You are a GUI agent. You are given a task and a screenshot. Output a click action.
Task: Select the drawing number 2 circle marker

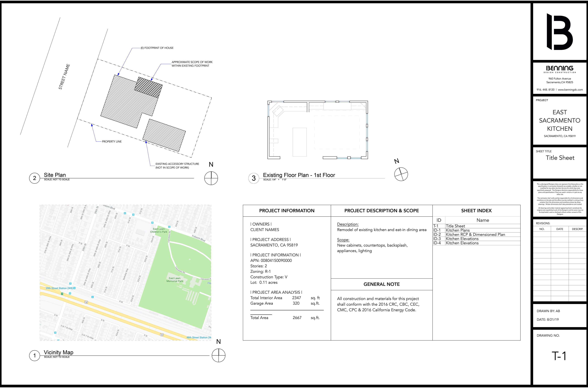point(34,178)
